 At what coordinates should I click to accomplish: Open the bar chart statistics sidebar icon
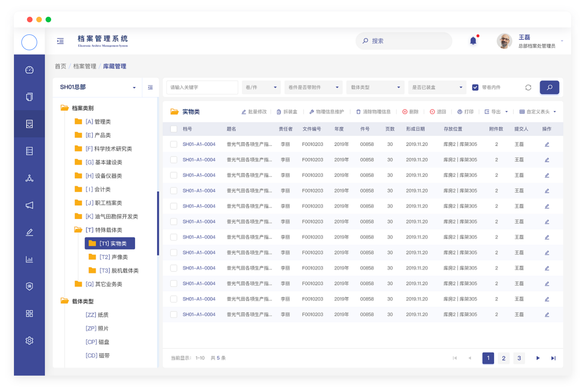coord(29,259)
